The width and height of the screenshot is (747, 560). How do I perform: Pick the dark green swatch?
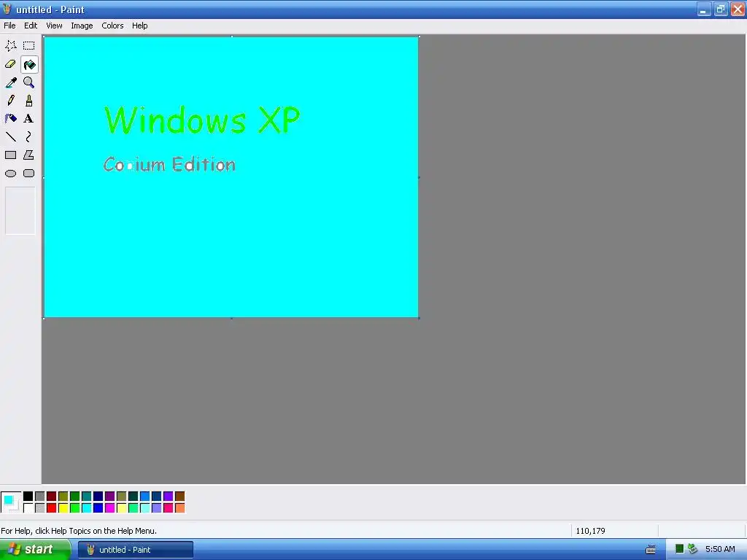click(75, 497)
